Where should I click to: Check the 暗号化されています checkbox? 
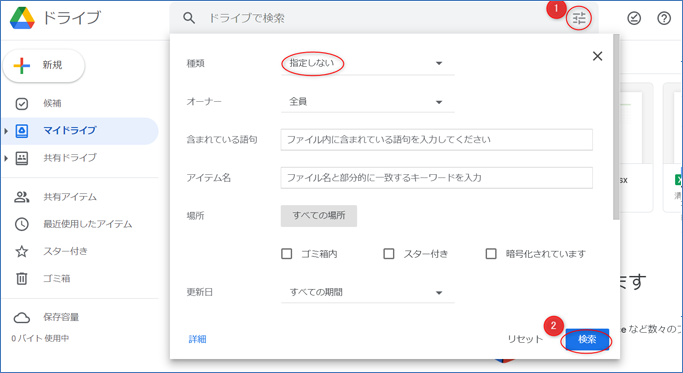tap(491, 254)
